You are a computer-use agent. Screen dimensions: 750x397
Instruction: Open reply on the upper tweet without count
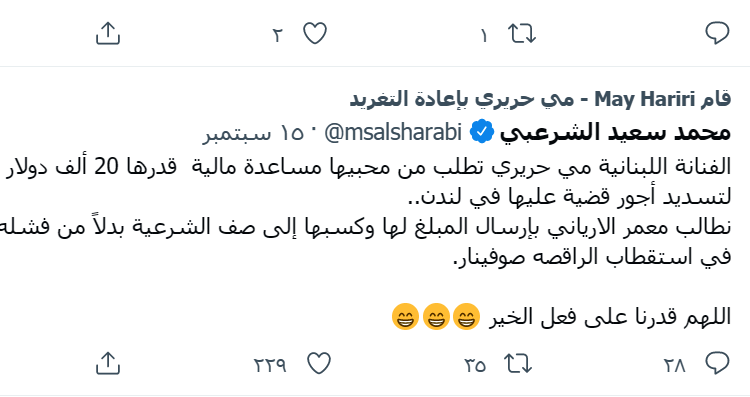coord(717,34)
